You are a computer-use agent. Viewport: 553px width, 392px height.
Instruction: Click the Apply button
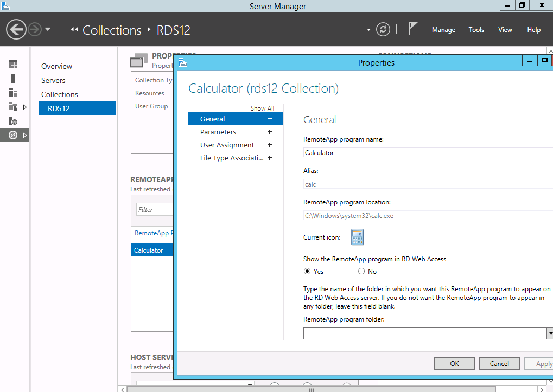[x=538, y=363]
